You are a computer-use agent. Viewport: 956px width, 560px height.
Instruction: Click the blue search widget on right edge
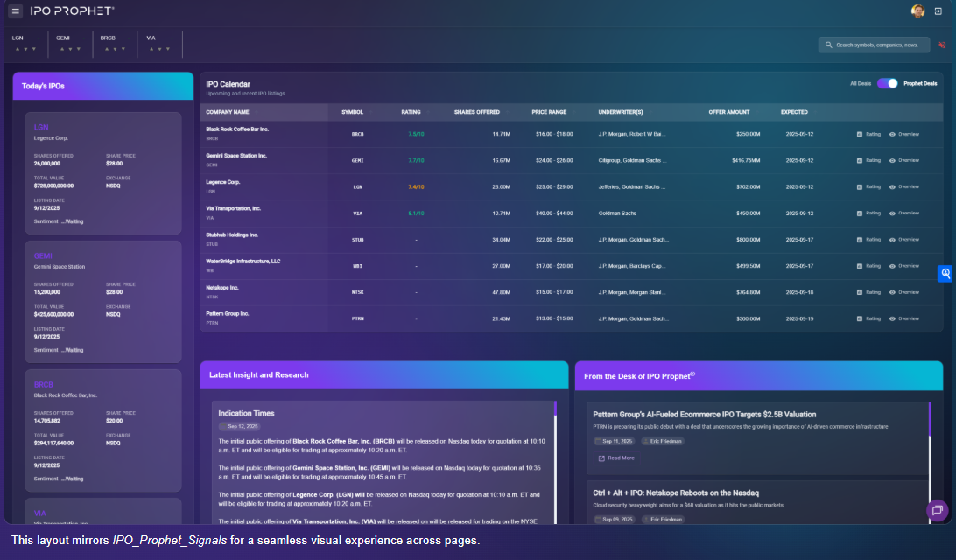[945, 274]
